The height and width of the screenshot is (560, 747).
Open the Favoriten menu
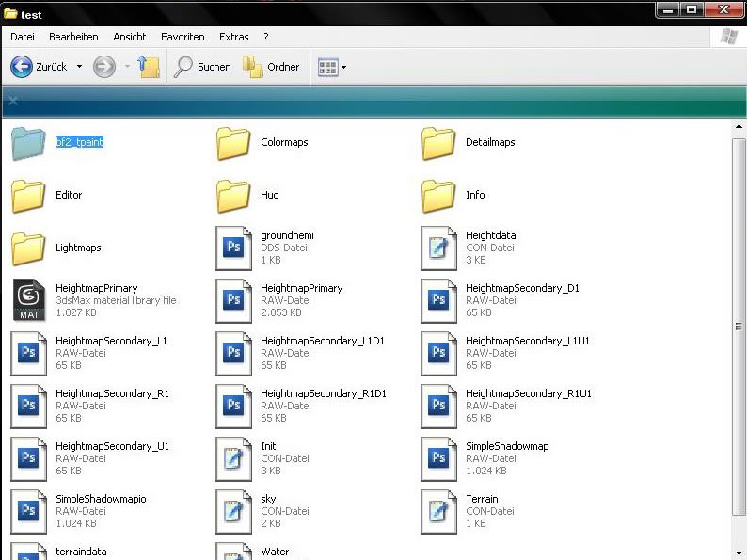(183, 37)
